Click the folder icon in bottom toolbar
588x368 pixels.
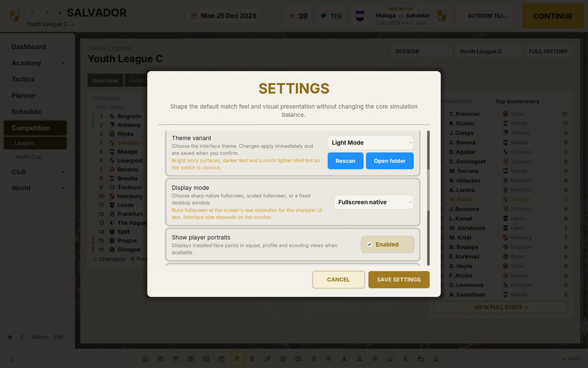pyautogui.click(x=421, y=359)
